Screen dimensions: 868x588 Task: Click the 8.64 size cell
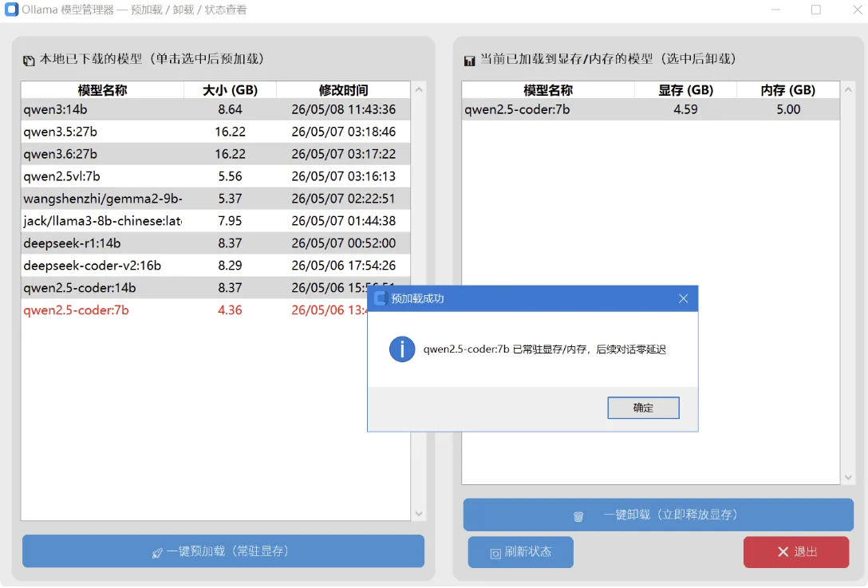(230, 109)
